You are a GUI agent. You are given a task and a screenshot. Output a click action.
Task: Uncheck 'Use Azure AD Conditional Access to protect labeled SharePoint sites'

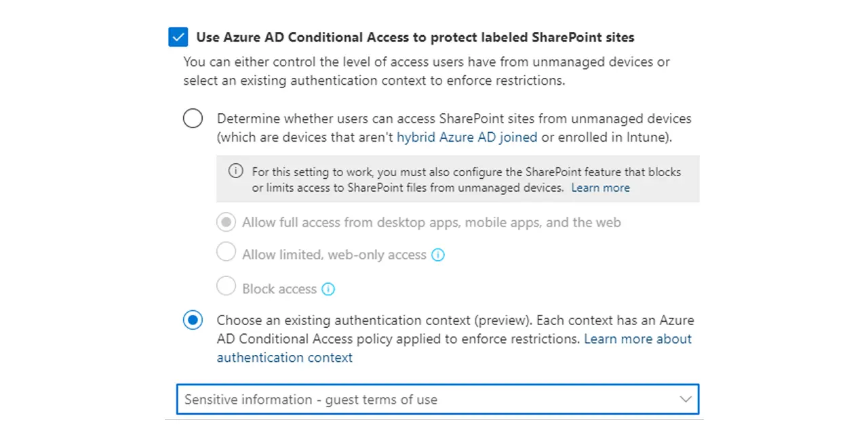click(178, 37)
